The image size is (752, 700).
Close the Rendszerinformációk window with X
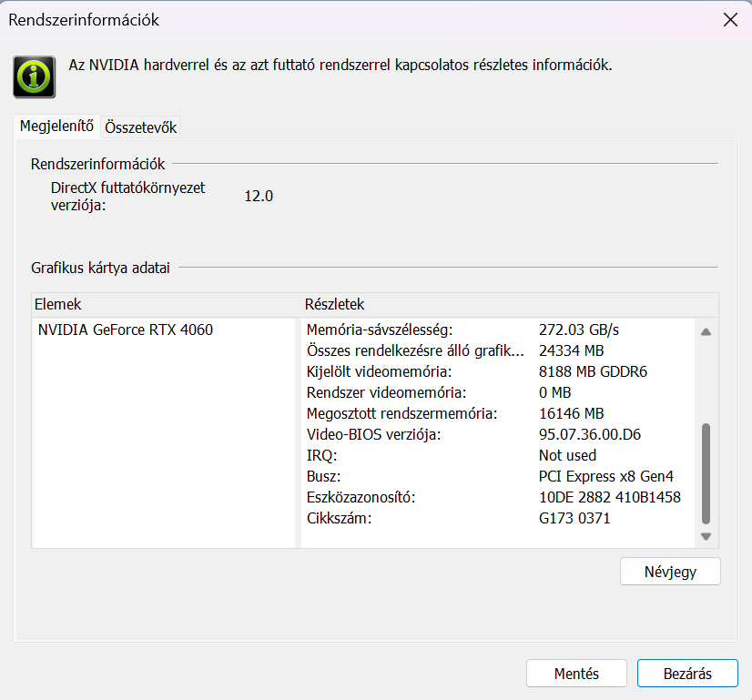[x=730, y=20]
